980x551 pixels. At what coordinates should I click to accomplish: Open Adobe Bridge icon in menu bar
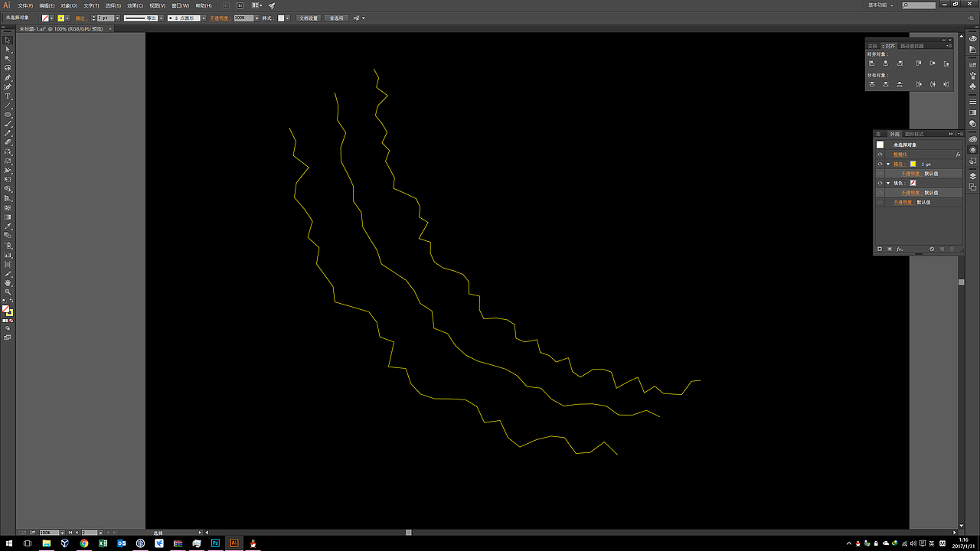point(226,5)
